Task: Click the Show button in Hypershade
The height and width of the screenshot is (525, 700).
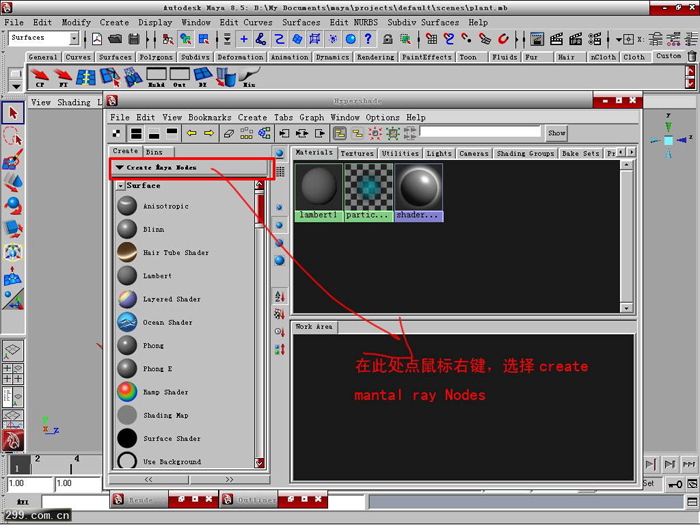Action: pyautogui.click(x=556, y=133)
